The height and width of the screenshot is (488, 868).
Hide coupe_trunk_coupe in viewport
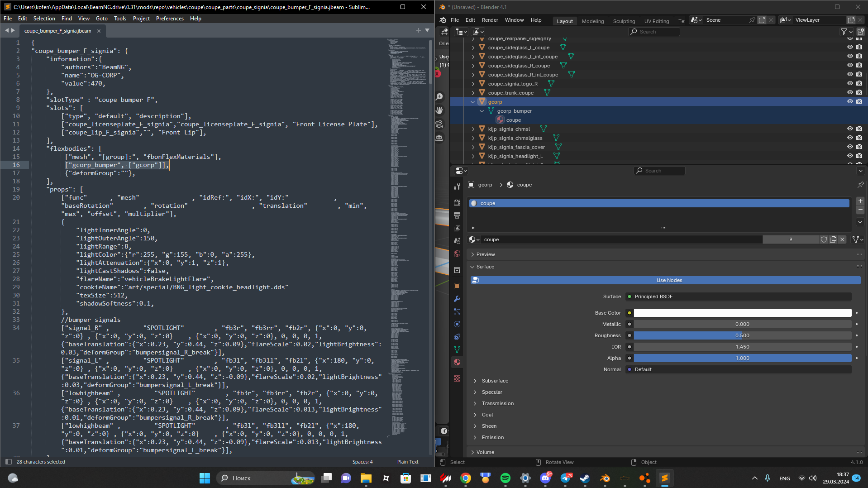[x=850, y=93]
